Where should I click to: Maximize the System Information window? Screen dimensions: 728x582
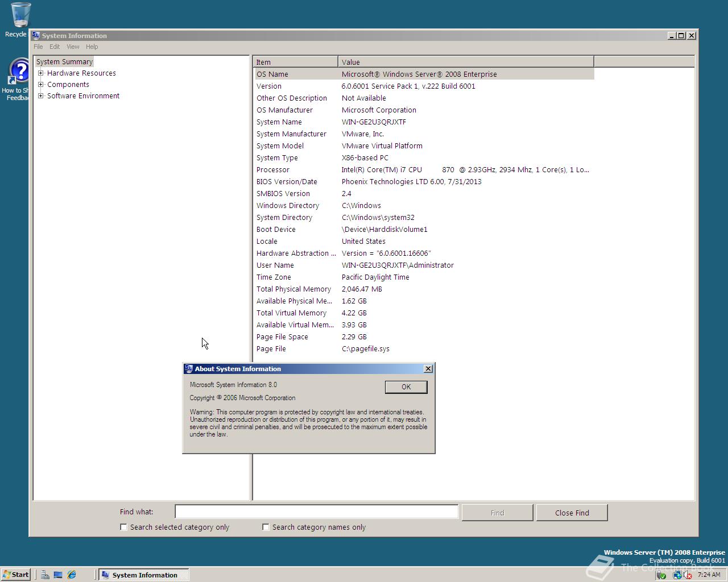tap(681, 35)
